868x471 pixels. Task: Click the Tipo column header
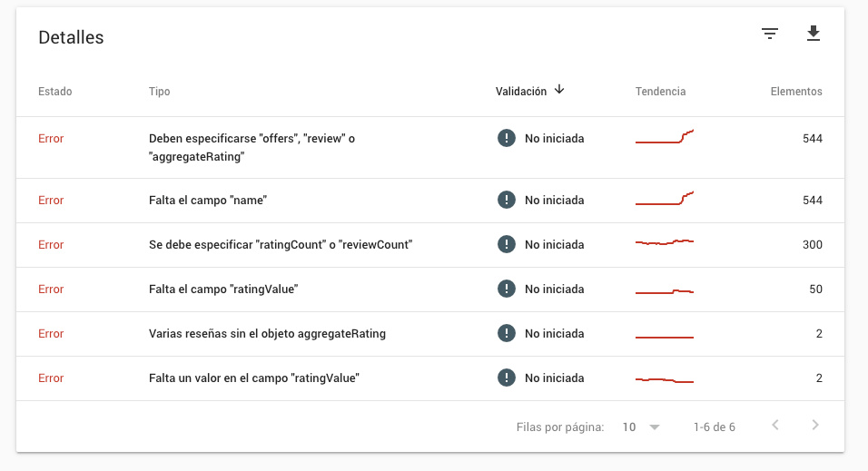[x=160, y=92]
